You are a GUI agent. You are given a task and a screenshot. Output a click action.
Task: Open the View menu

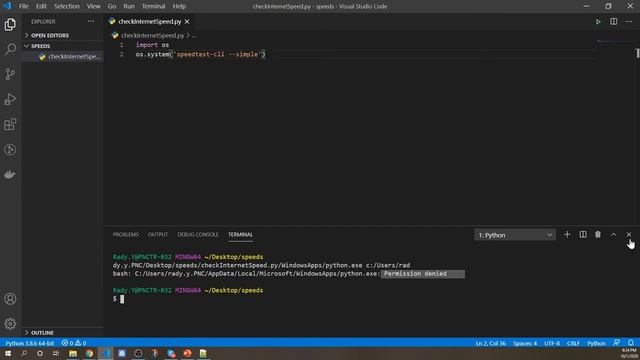coord(93,7)
